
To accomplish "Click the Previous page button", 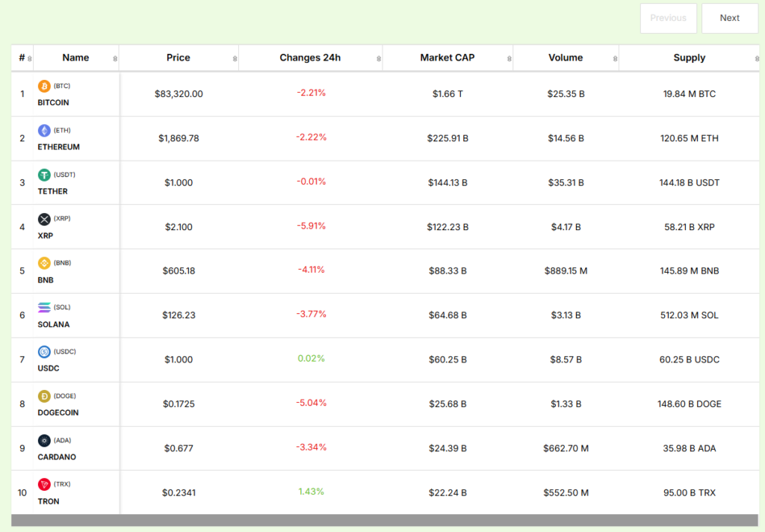I will tap(668, 18).
